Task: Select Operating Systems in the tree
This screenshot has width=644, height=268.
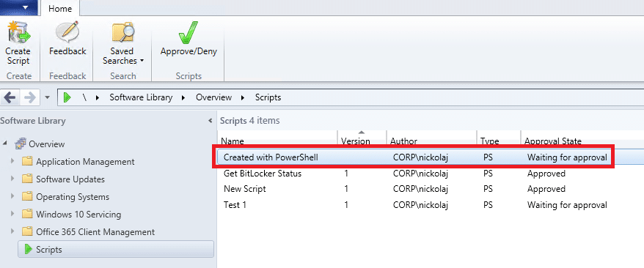Action: tap(73, 197)
